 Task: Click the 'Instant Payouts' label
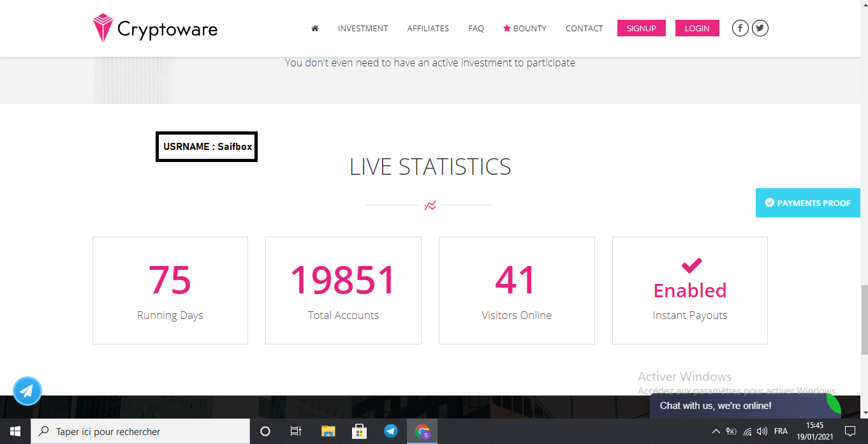[690, 316]
